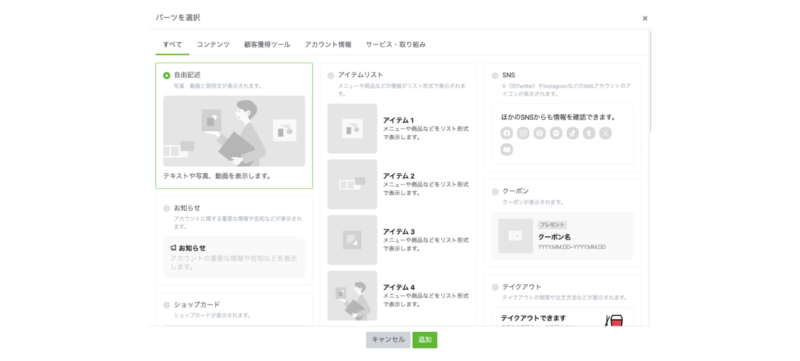Click the アイテム 1 title text
This screenshot has width=800, height=361.
(398, 120)
